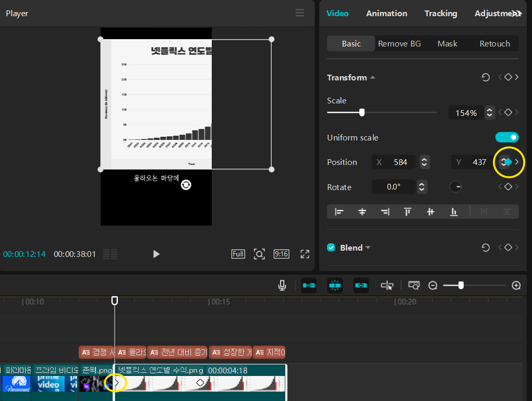Select the 경쟁 text clip
The height and width of the screenshot is (401, 532).
click(x=96, y=352)
